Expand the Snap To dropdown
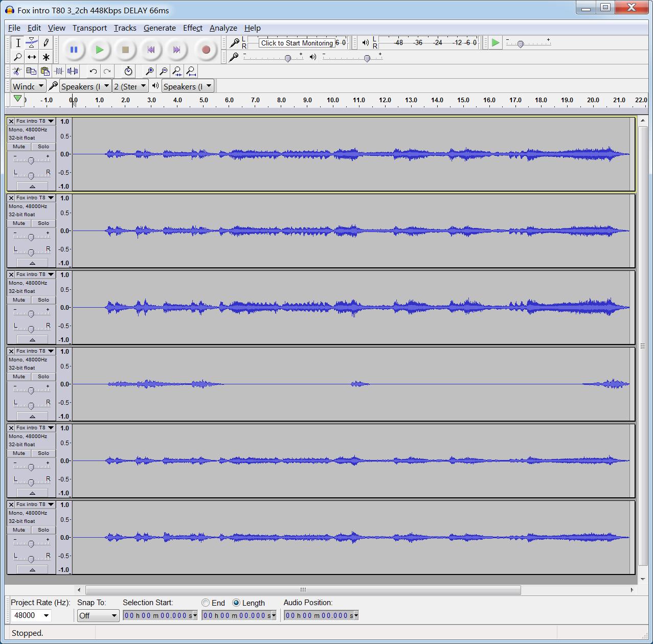The height and width of the screenshot is (644, 653). tap(98, 615)
